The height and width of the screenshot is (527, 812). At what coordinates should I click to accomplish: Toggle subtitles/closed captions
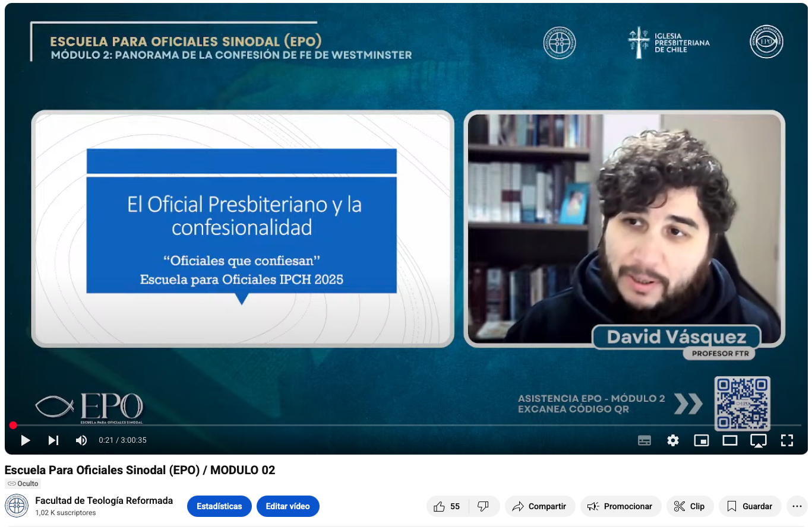click(644, 440)
